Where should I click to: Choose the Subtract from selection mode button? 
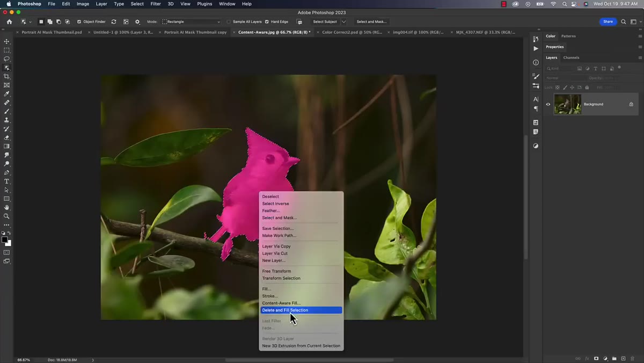click(x=58, y=21)
